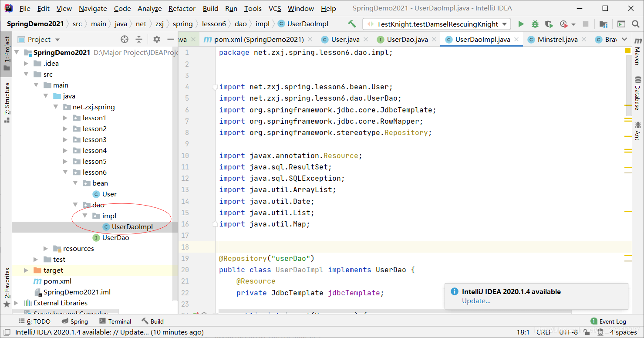The image size is (644, 338).
Task: Fold the import block at line 4
Action: click(x=215, y=87)
